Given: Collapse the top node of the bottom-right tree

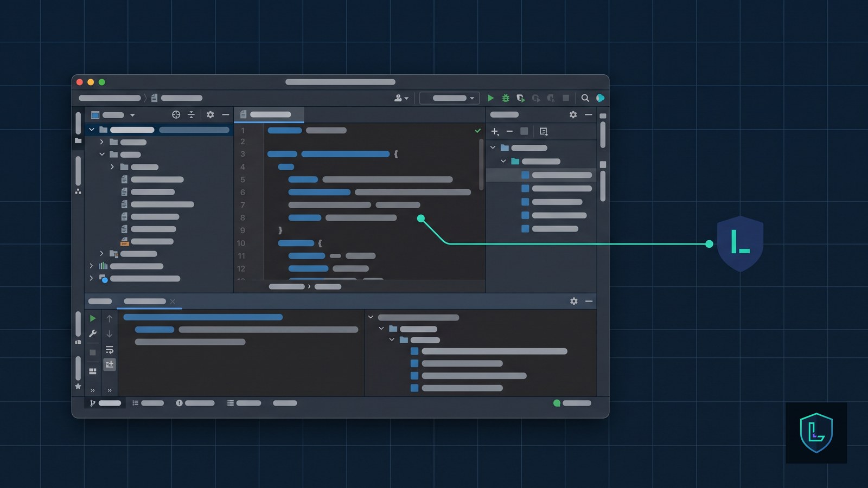Looking at the screenshot, I should coord(371,317).
